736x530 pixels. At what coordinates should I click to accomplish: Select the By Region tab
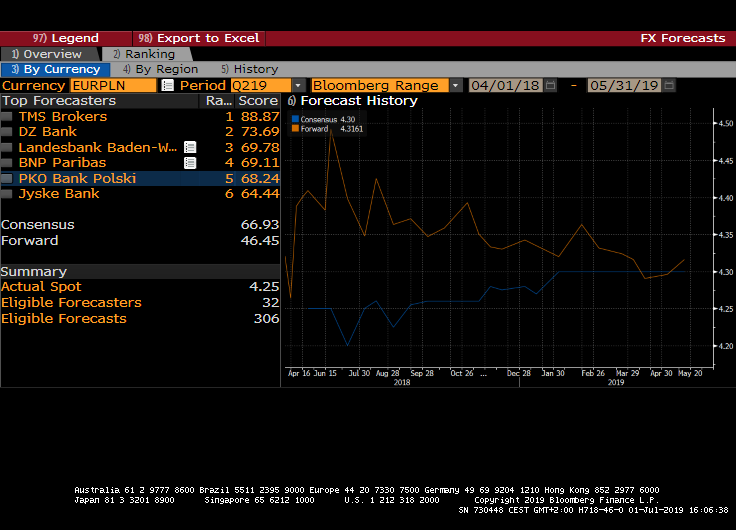tap(160, 69)
